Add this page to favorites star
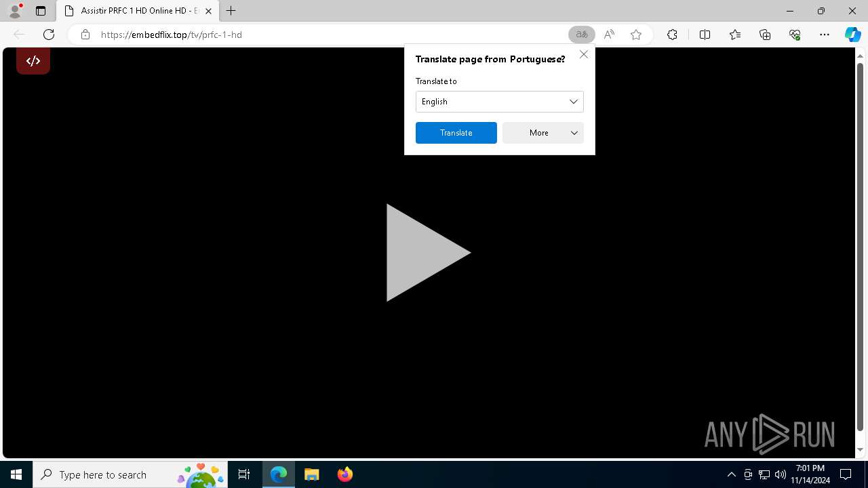The width and height of the screenshot is (868, 488). [x=636, y=35]
